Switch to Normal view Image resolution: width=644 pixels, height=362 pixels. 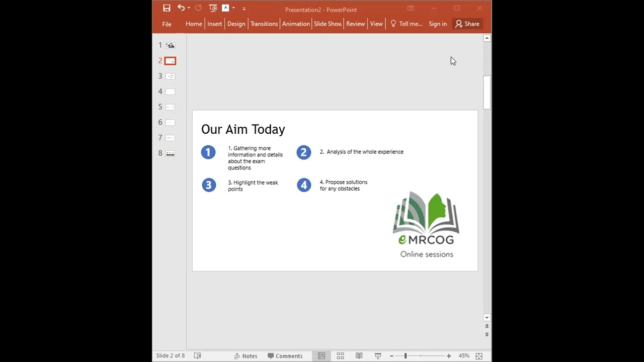321,356
